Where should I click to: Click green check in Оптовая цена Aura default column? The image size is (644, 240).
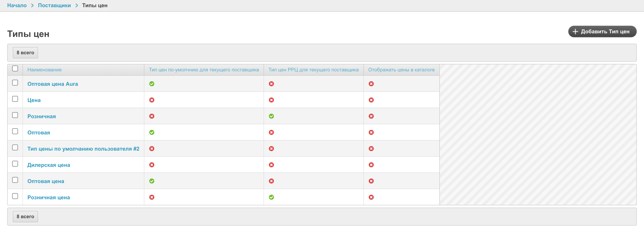pos(152,84)
